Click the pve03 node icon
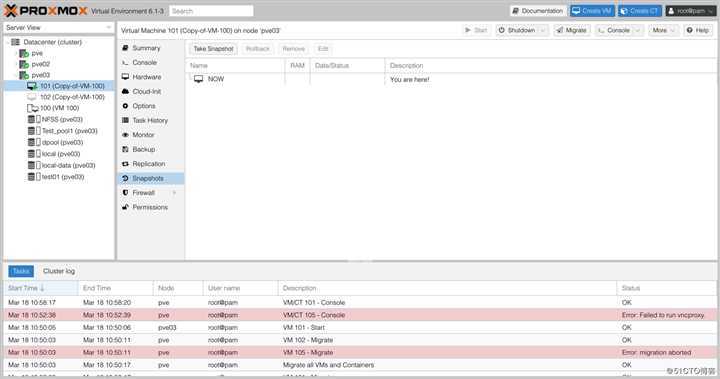Screen dimensions: 720x379 (x=24, y=75)
